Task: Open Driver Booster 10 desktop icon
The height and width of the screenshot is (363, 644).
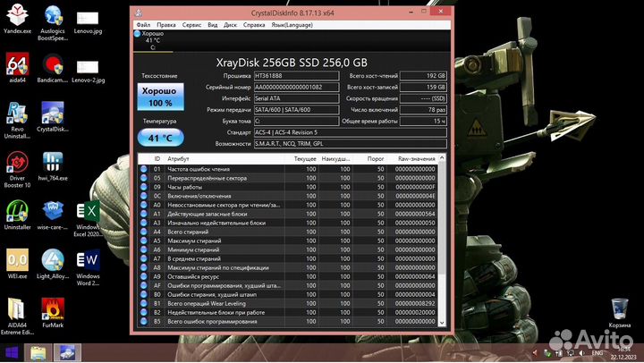Action: point(17,170)
